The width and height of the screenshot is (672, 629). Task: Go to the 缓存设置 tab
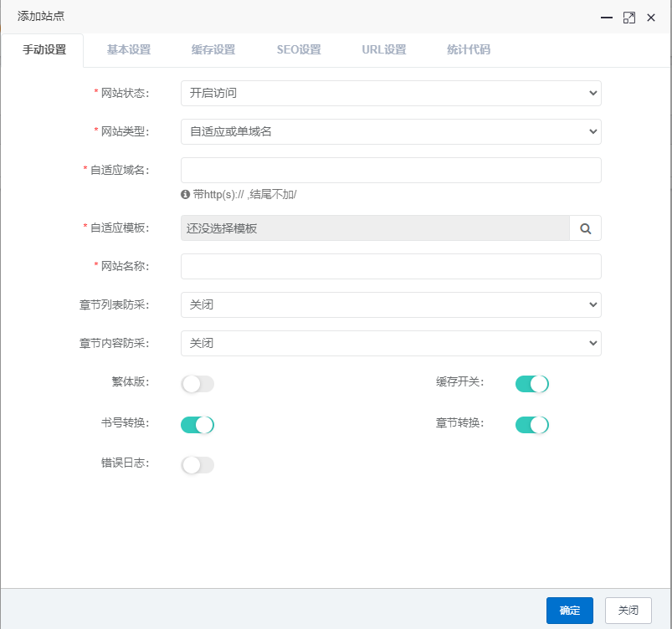coord(213,50)
